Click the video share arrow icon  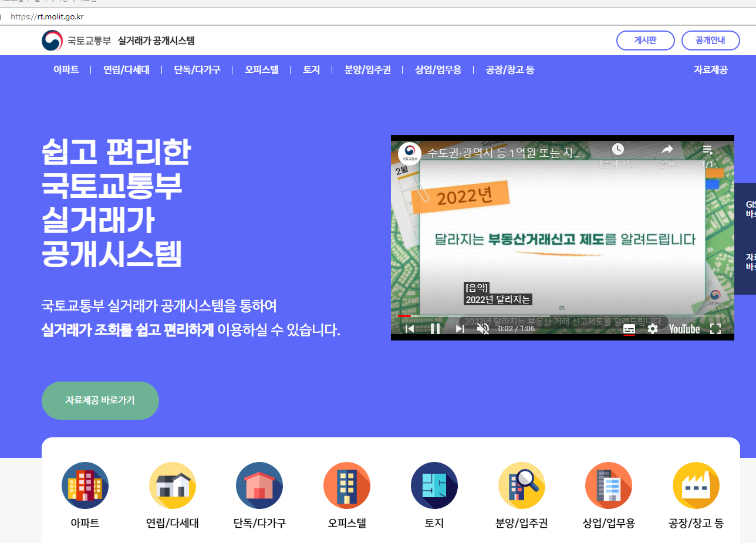coord(667,150)
